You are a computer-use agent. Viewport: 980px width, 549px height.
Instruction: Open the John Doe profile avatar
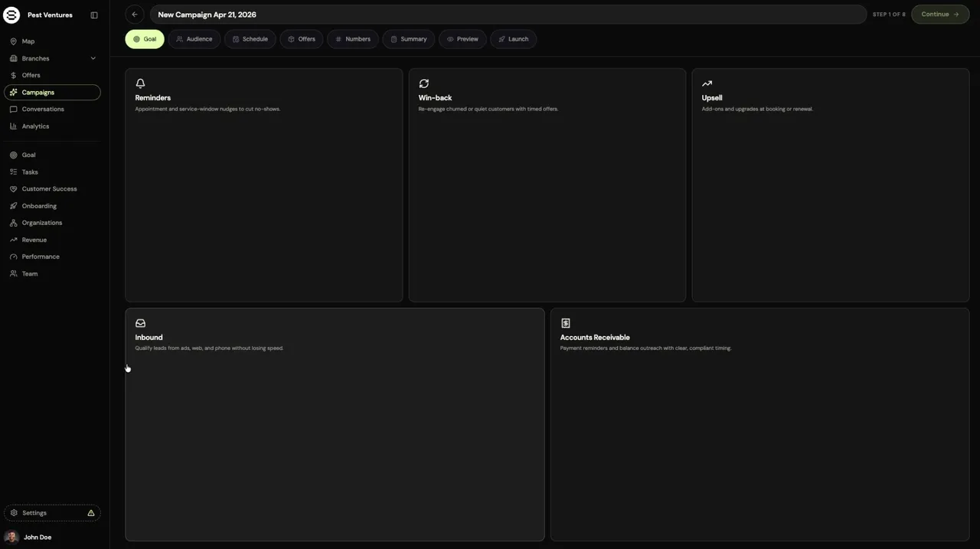coord(11,538)
